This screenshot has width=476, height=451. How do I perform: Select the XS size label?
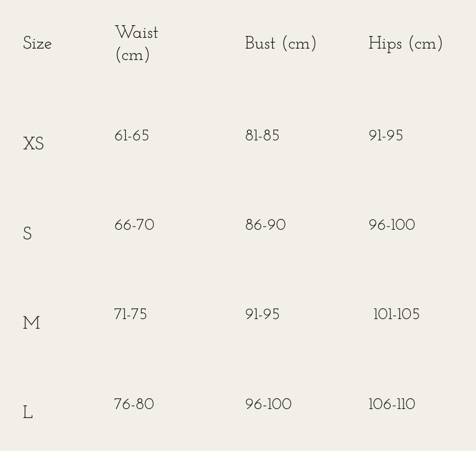click(34, 144)
